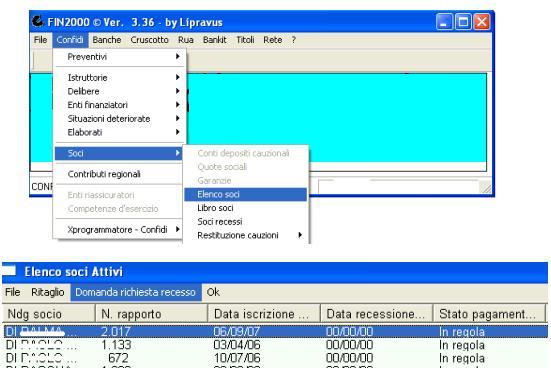Expand the Restituzione cauzioni submenu
551x371 pixels.
pos(246,235)
